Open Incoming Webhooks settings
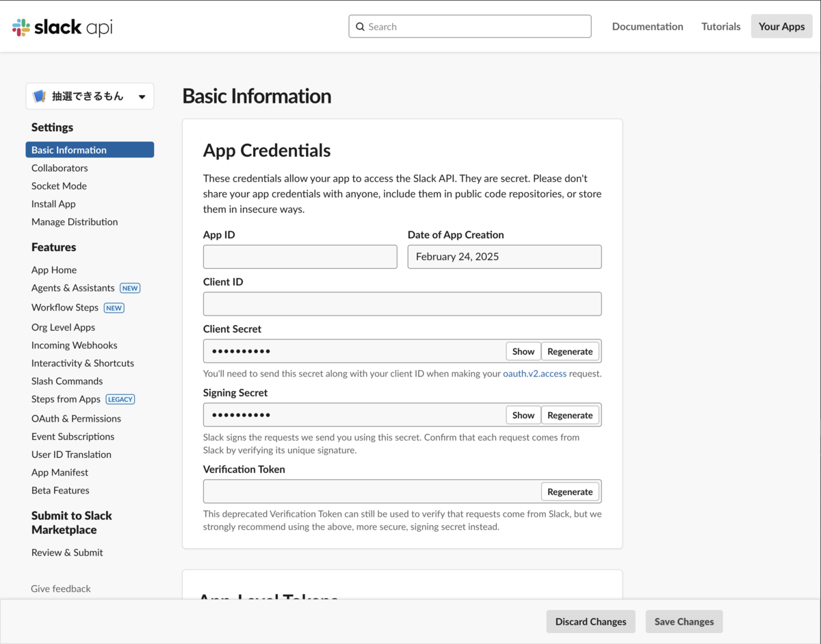 point(75,345)
